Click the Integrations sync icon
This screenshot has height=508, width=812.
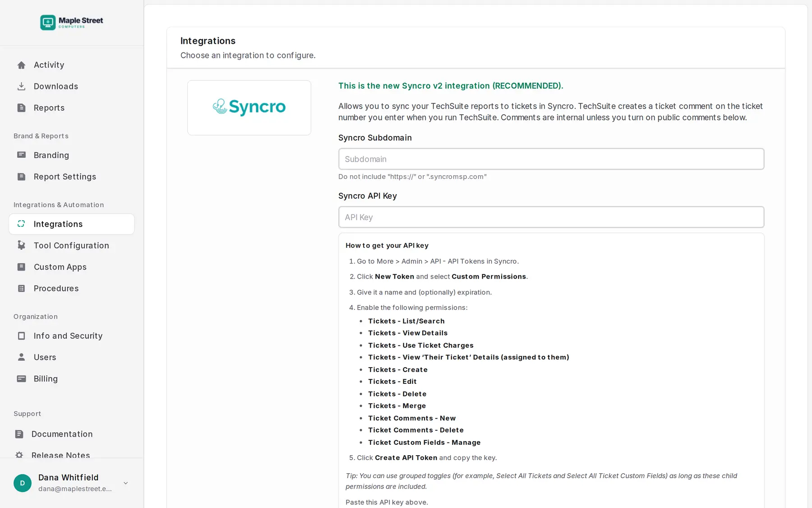click(x=21, y=224)
